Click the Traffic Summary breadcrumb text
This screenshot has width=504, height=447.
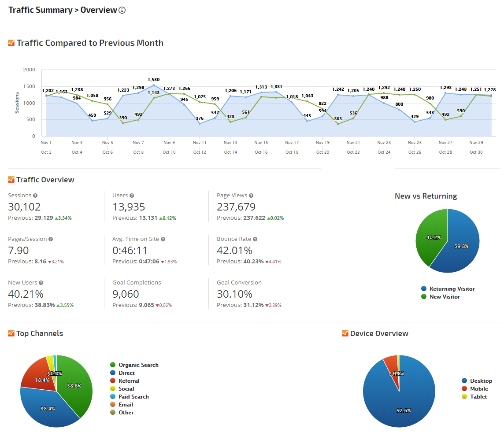tap(40, 10)
